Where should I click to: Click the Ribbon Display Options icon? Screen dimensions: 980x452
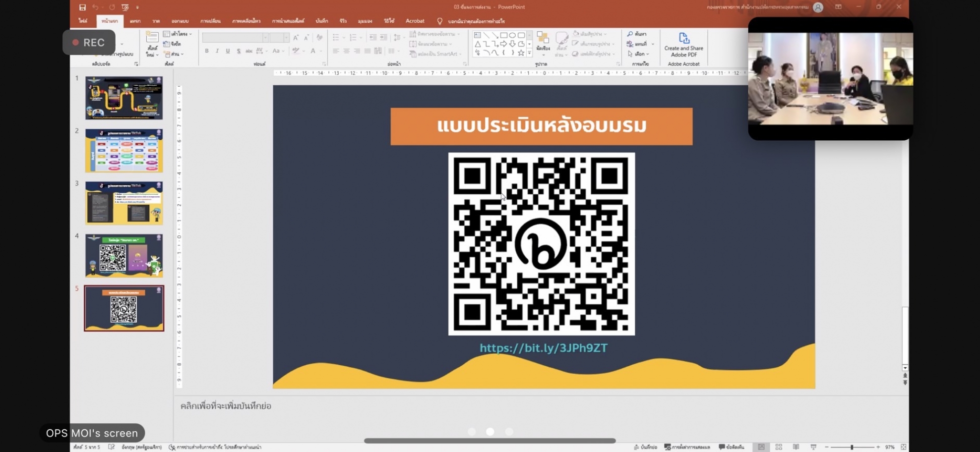coord(838,7)
